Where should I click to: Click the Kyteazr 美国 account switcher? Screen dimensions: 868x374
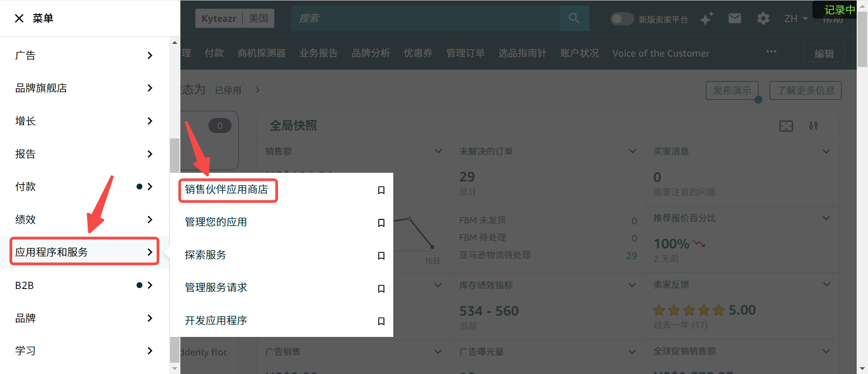click(x=235, y=19)
